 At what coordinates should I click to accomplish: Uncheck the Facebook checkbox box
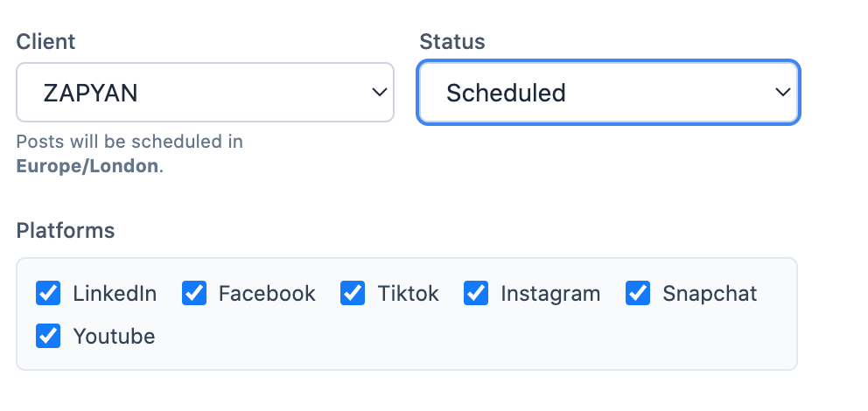[x=193, y=293]
